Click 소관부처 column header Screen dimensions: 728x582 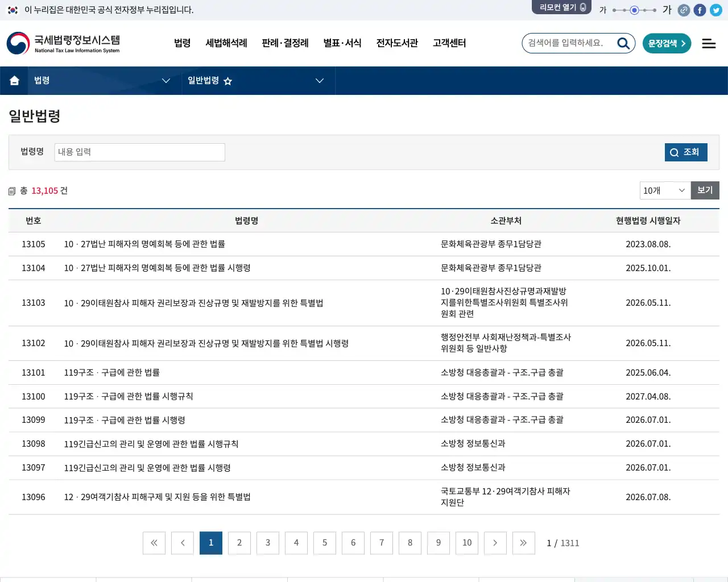tap(506, 221)
